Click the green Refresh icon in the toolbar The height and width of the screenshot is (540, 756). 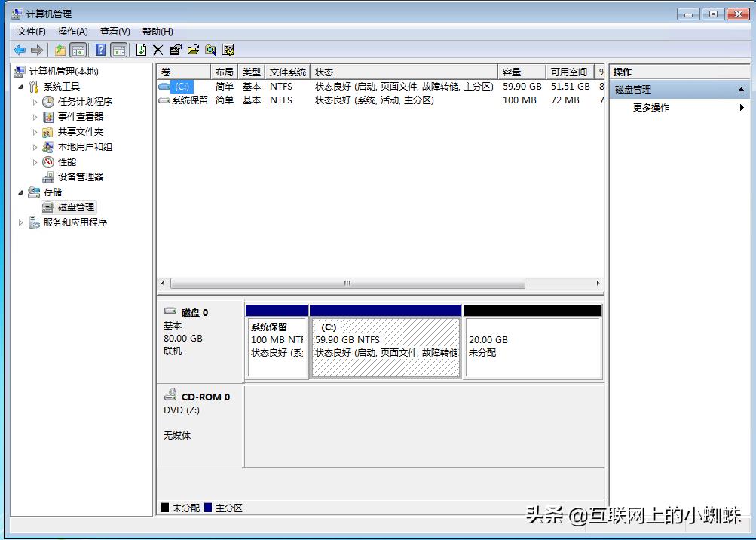point(141,50)
